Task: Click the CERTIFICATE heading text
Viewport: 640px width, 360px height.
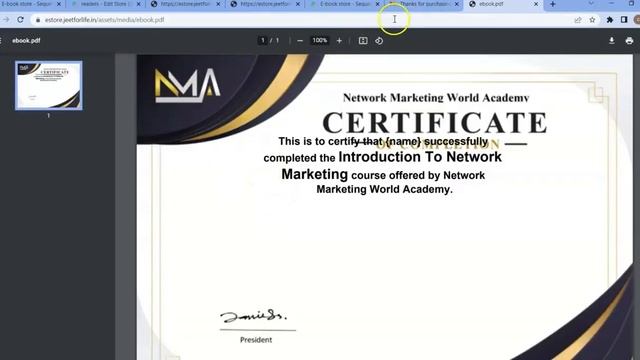Action: (435, 123)
